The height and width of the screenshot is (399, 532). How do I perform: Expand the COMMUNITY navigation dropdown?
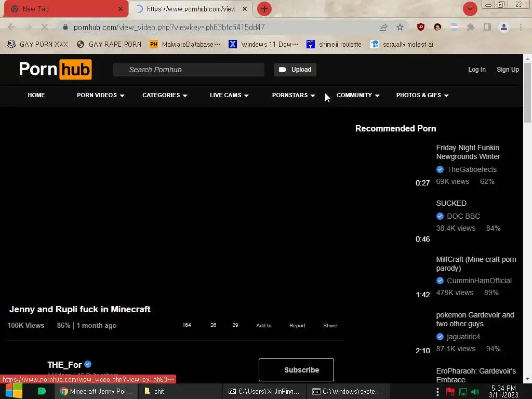tap(358, 96)
